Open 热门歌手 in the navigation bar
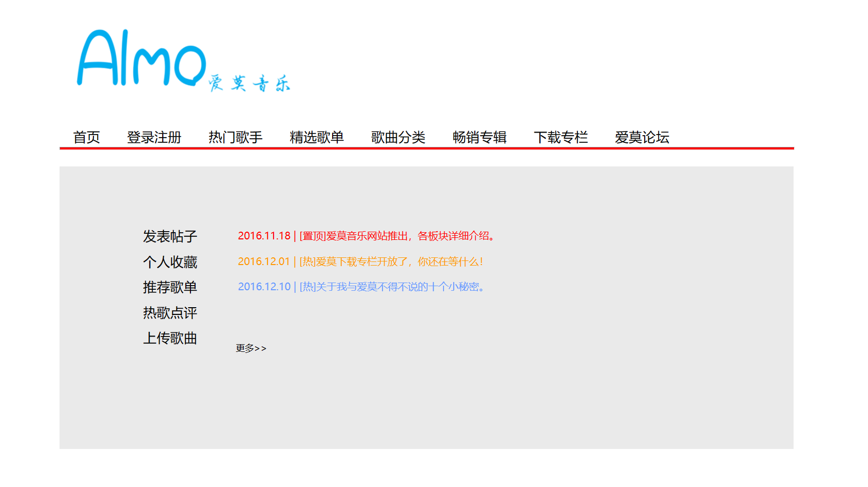 pos(236,137)
